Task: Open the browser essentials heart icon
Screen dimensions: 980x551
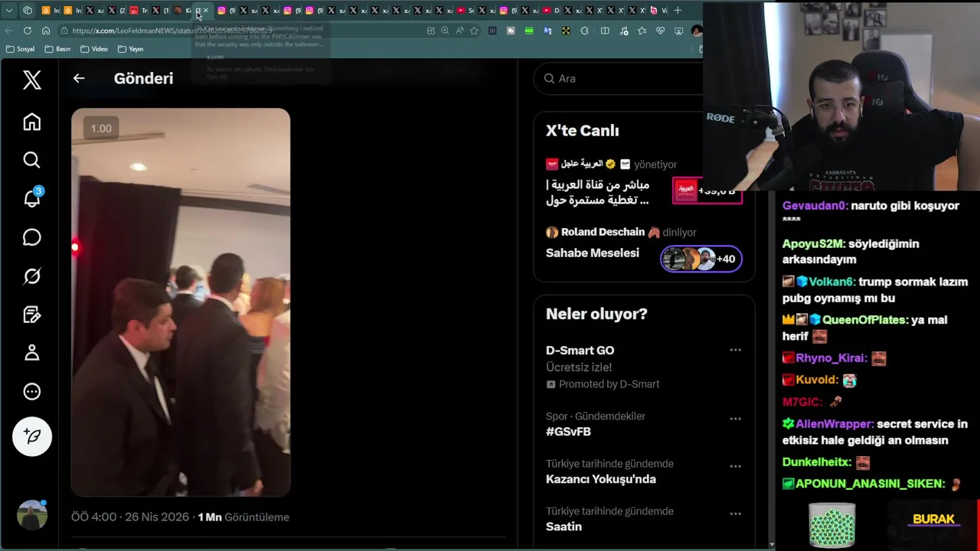Action: point(660,31)
